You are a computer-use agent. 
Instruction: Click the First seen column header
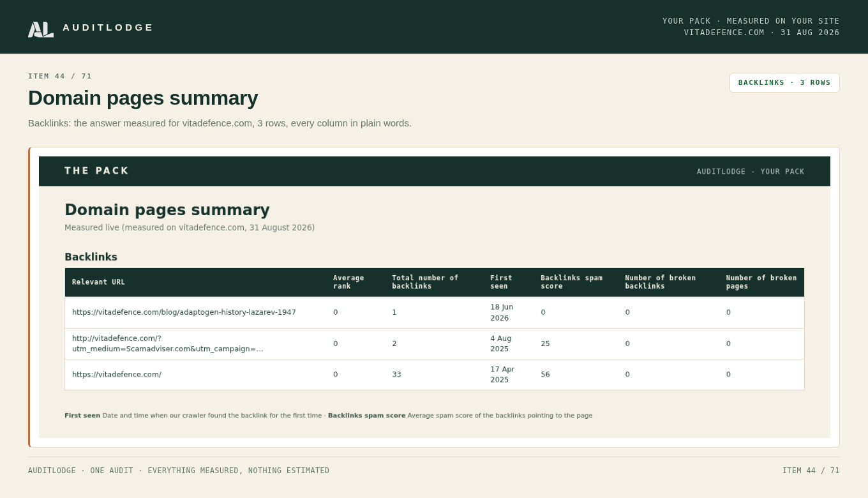pos(501,282)
